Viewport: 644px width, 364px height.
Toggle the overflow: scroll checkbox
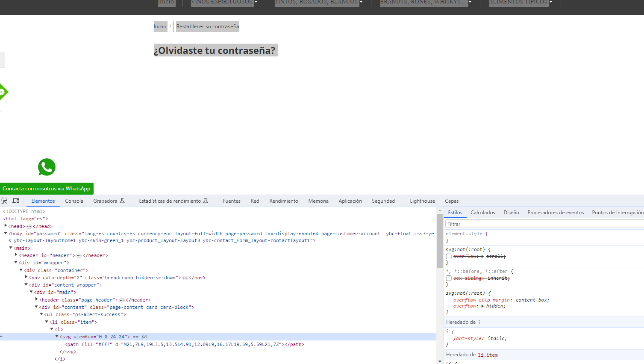tap(449, 257)
